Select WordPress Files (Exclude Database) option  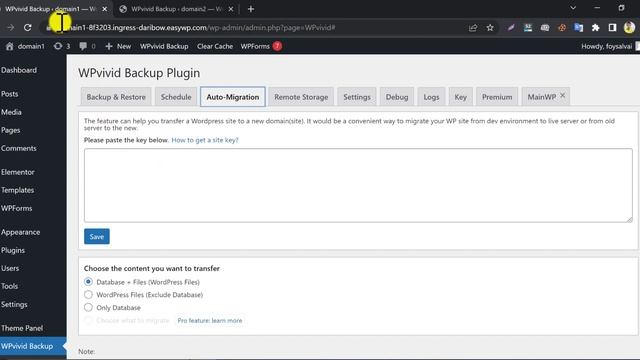(x=88, y=294)
